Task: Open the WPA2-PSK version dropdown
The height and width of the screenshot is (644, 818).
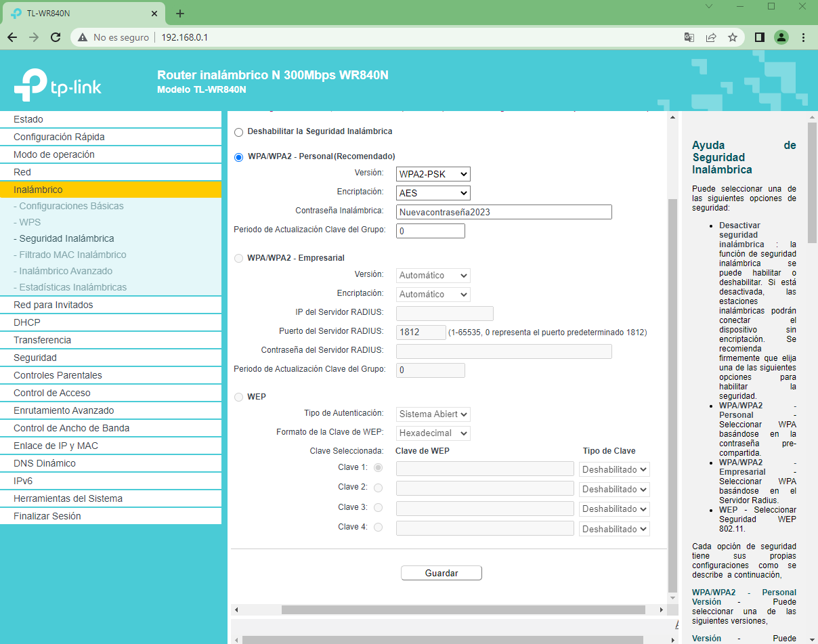Action: tap(433, 174)
